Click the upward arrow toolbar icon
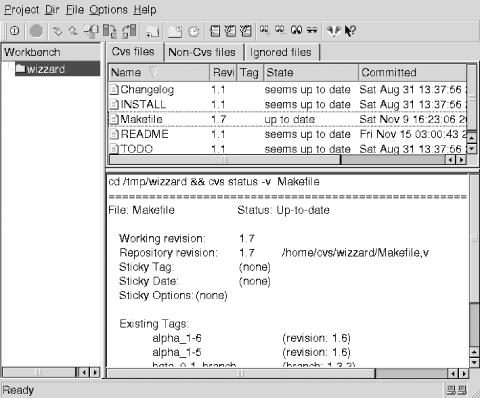The height and width of the screenshot is (398, 481). click(73, 31)
